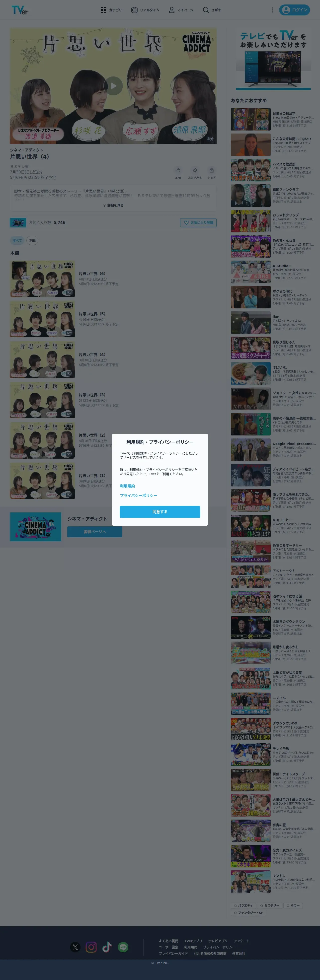Open recommended こんな未来は聞いてない!!
Screen dimensions: 320x980
[x=273, y=144]
